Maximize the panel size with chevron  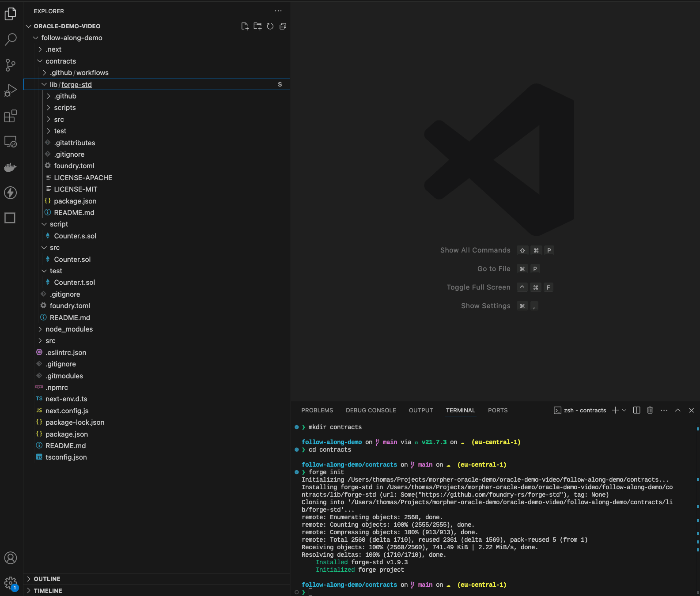point(677,410)
